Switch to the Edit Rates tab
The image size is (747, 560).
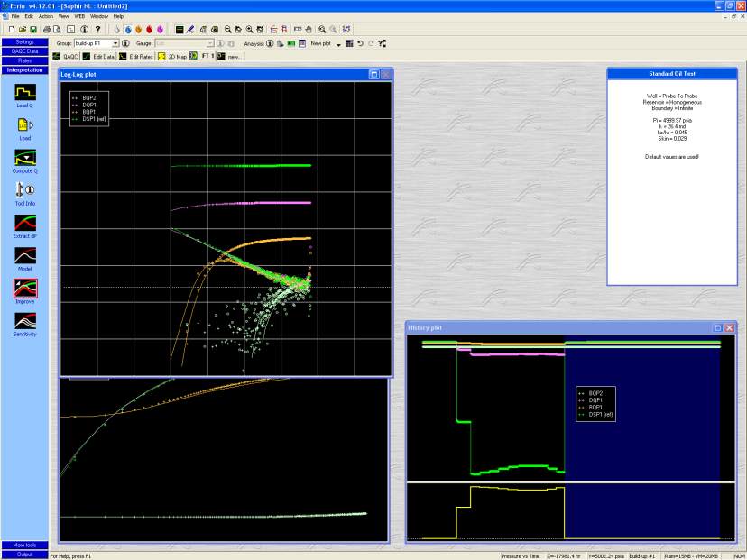[x=136, y=57]
